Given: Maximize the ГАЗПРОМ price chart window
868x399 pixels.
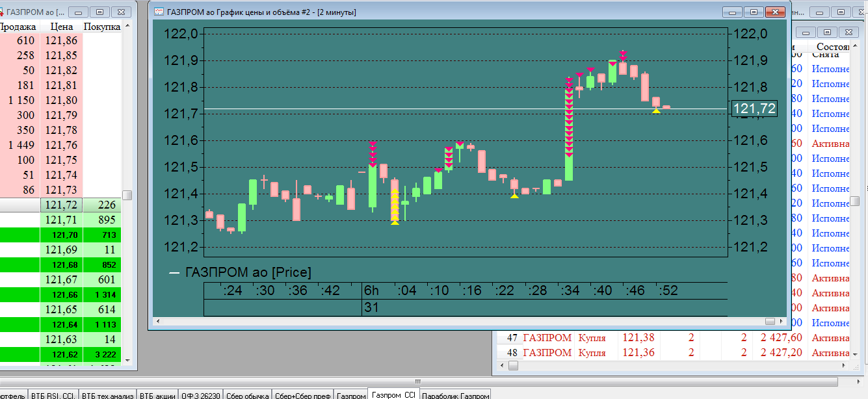Looking at the screenshot, I should [x=754, y=12].
